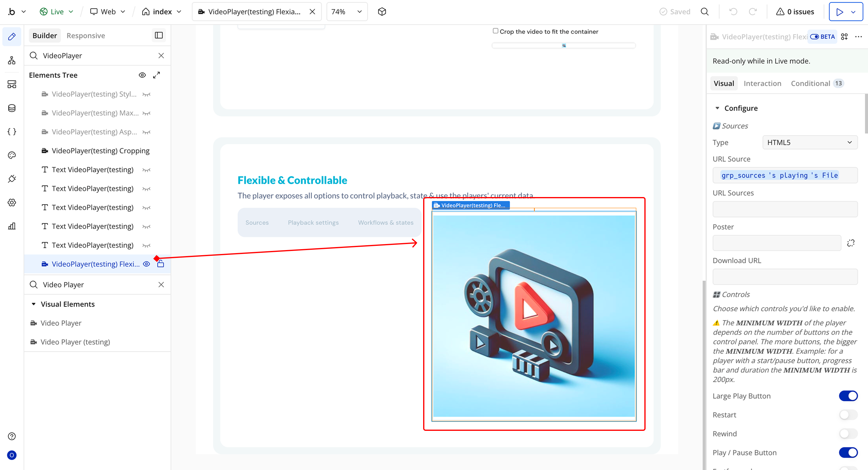Click the search magnifier in top bar
Image resolution: width=868 pixels, height=470 pixels.
705,12
